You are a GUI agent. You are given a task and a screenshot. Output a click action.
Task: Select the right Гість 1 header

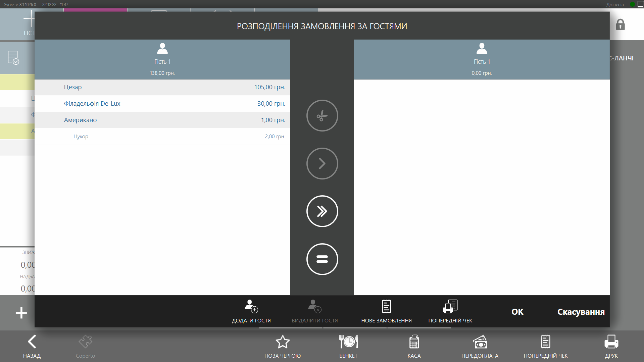coord(482,59)
